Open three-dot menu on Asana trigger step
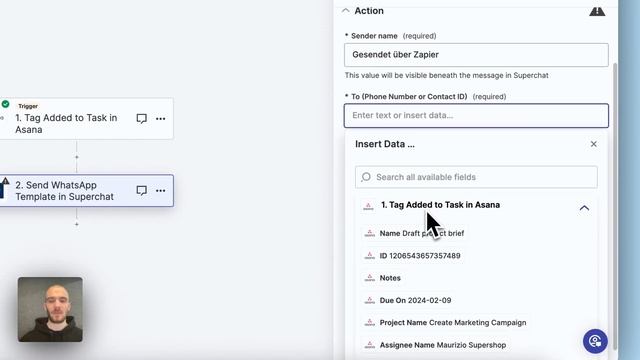This screenshot has height=360, width=640. (160, 119)
